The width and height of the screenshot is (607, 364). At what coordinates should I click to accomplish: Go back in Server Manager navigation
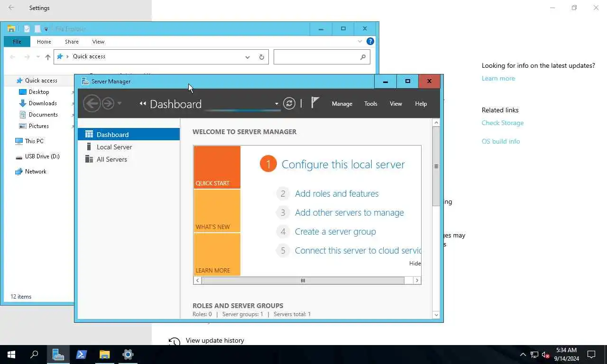coord(92,103)
